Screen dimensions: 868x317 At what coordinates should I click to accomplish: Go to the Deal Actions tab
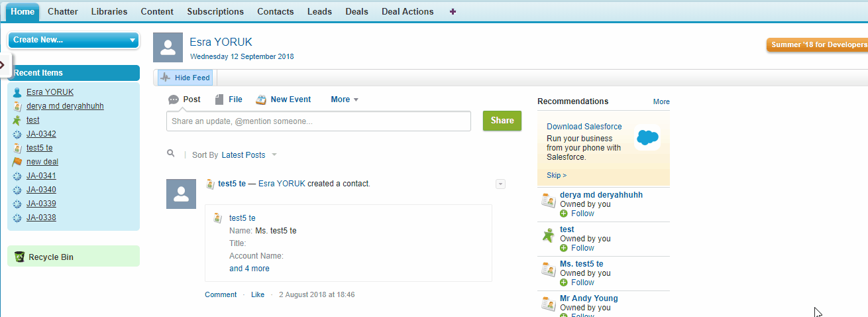(407, 12)
